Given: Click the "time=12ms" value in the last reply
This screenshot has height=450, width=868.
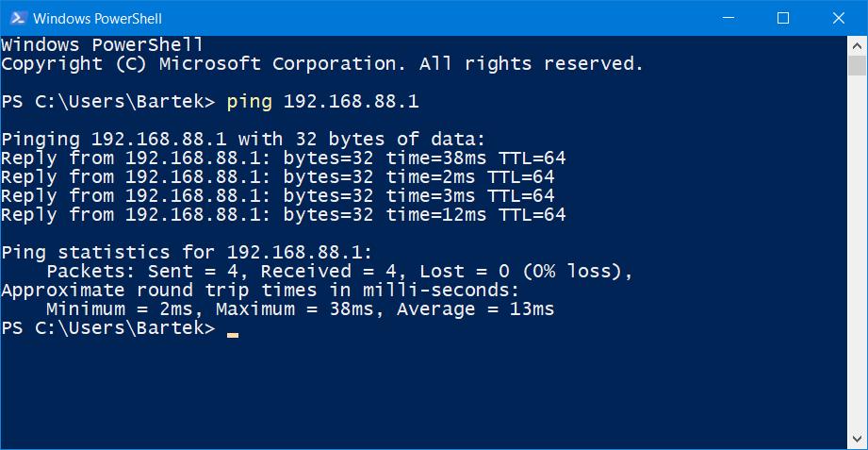Looking at the screenshot, I should [x=436, y=215].
